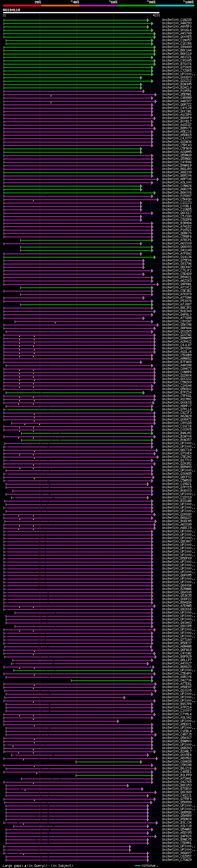Click the UniRef100_B3RHD4 label
197x868 pixels.
point(177,224)
